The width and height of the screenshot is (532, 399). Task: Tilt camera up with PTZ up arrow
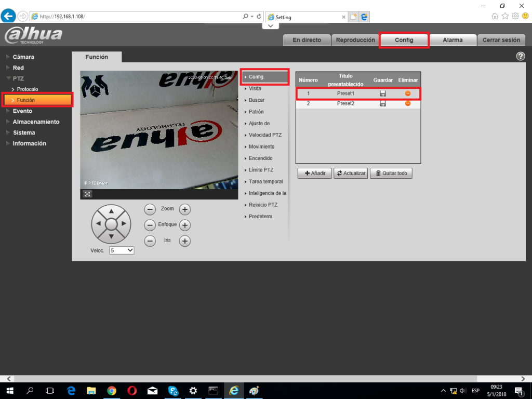pos(111,211)
